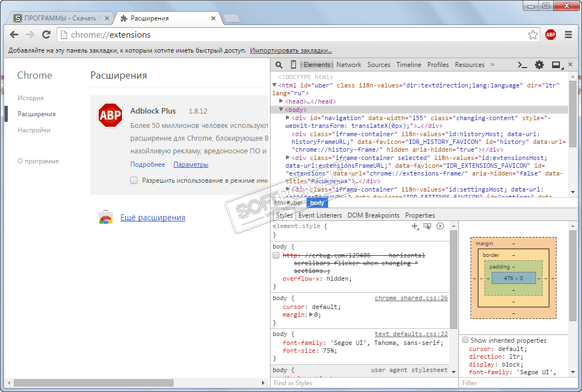Click the Styles pane vertical scrollbar

[453, 279]
